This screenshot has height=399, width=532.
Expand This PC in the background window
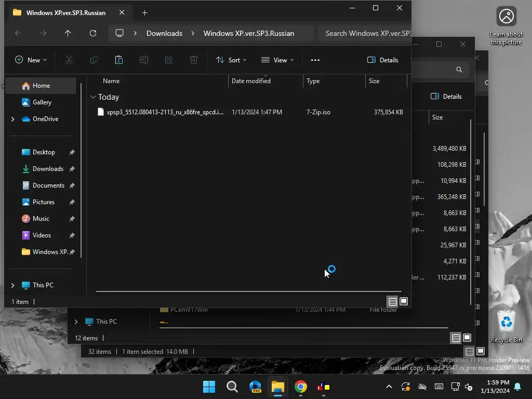76,322
